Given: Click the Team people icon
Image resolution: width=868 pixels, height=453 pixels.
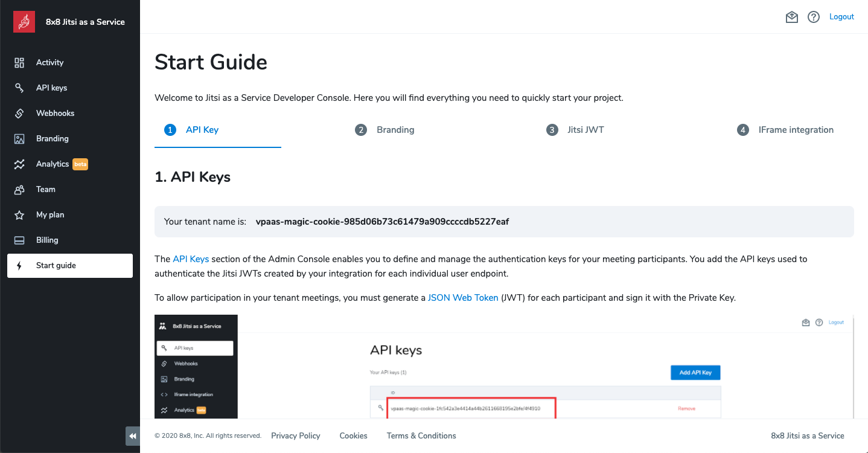Looking at the screenshot, I should coord(19,190).
